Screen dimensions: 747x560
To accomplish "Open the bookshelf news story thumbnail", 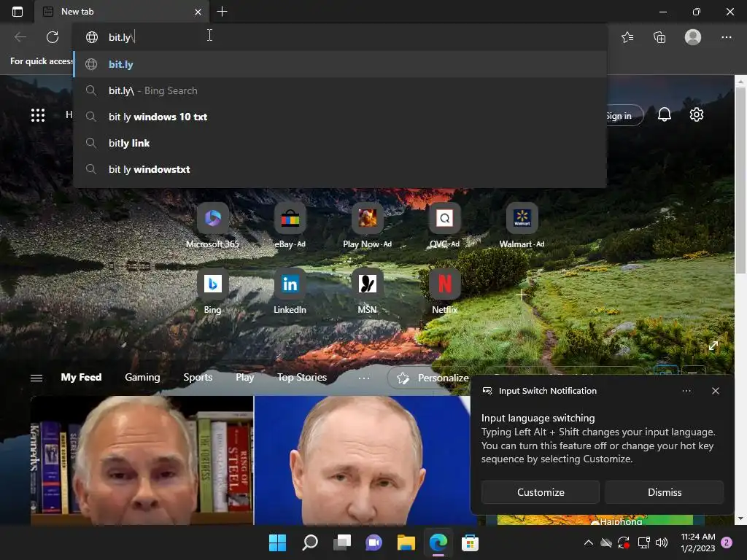I will click(142, 460).
